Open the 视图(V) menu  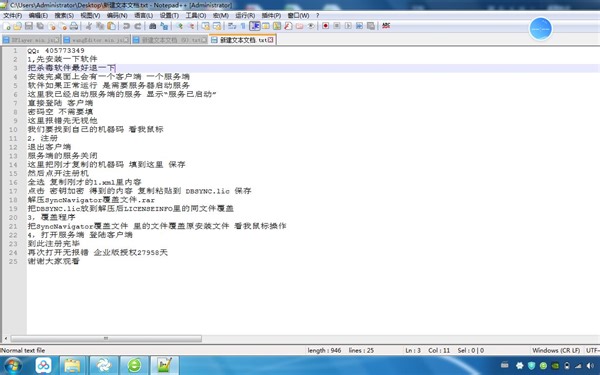(x=90, y=15)
